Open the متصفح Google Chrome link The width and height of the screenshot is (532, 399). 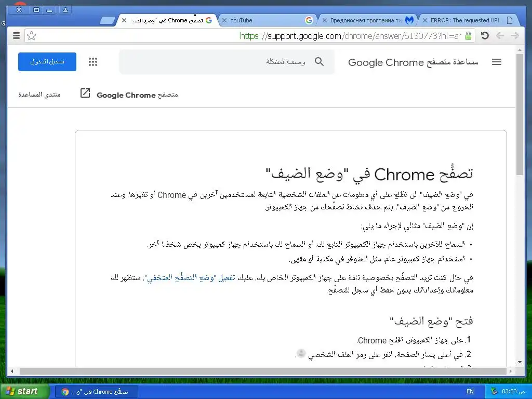pos(137,95)
